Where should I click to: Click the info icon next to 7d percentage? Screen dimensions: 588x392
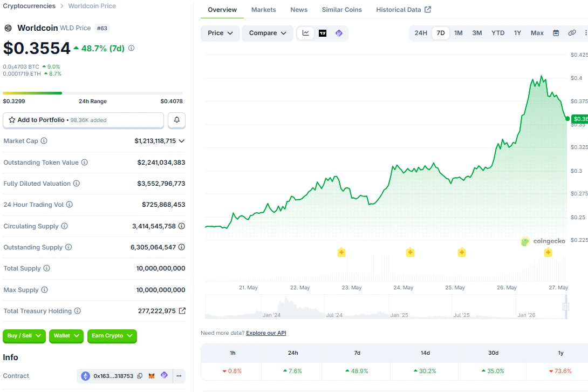[x=131, y=48]
